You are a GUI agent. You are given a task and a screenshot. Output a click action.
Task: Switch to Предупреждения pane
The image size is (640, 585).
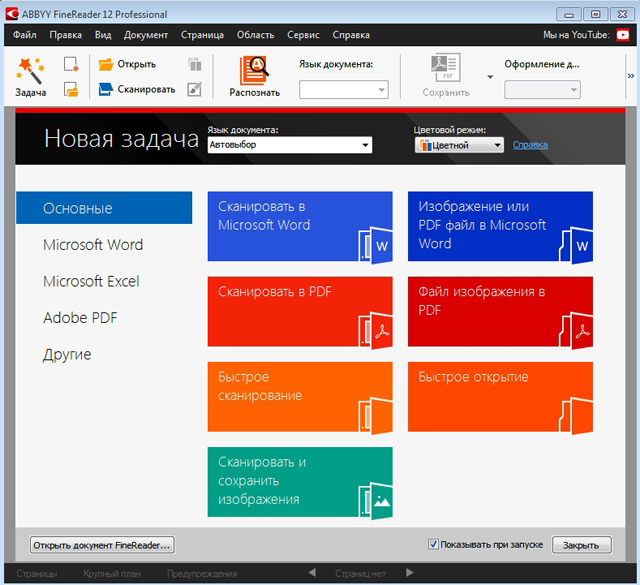coord(202,574)
